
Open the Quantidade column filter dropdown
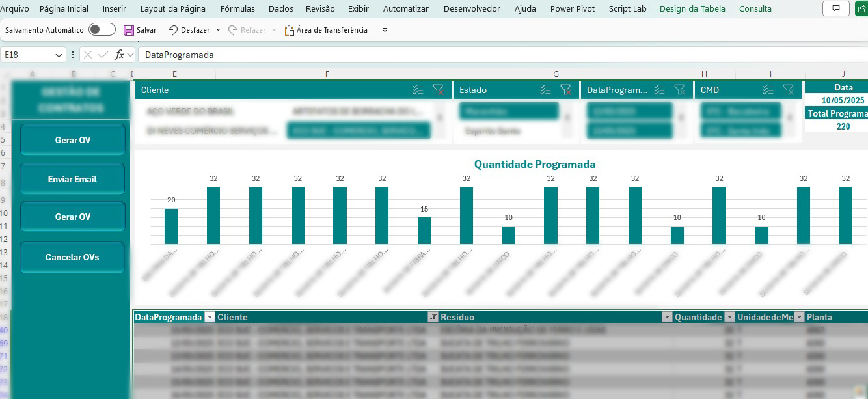click(x=729, y=317)
